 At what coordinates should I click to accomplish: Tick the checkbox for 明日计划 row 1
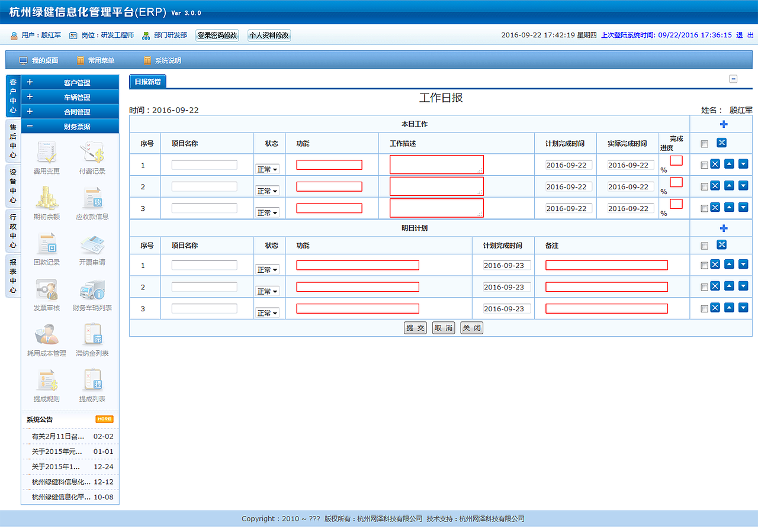tap(704, 265)
